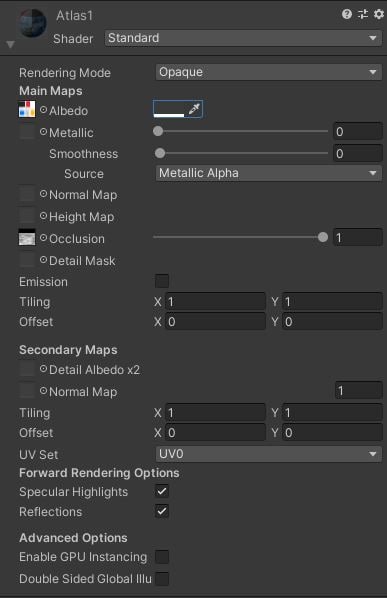Open the UV Set dropdown
This screenshot has height=598, width=387.
pyautogui.click(x=268, y=454)
